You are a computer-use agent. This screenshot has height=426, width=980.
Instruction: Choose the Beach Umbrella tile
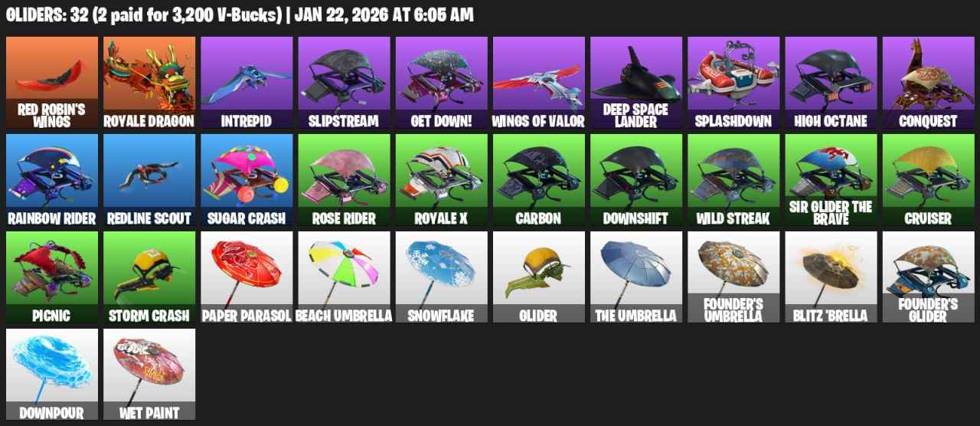click(x=344, y=277)
